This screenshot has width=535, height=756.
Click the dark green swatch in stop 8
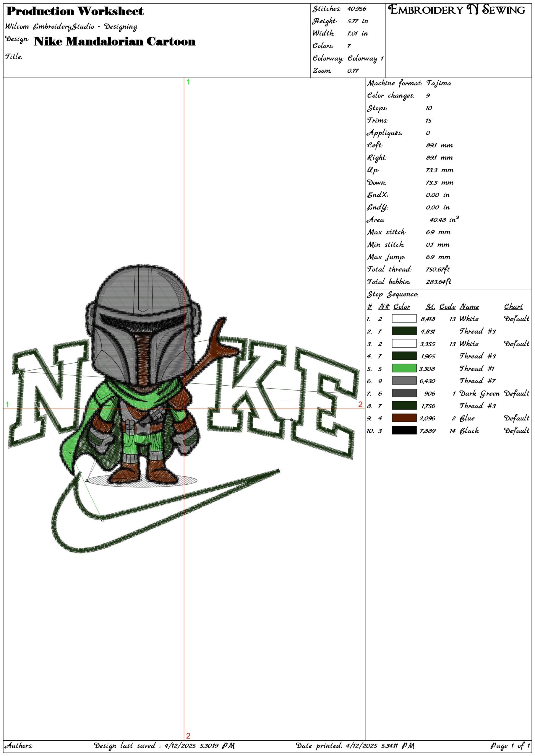[404, 406]
